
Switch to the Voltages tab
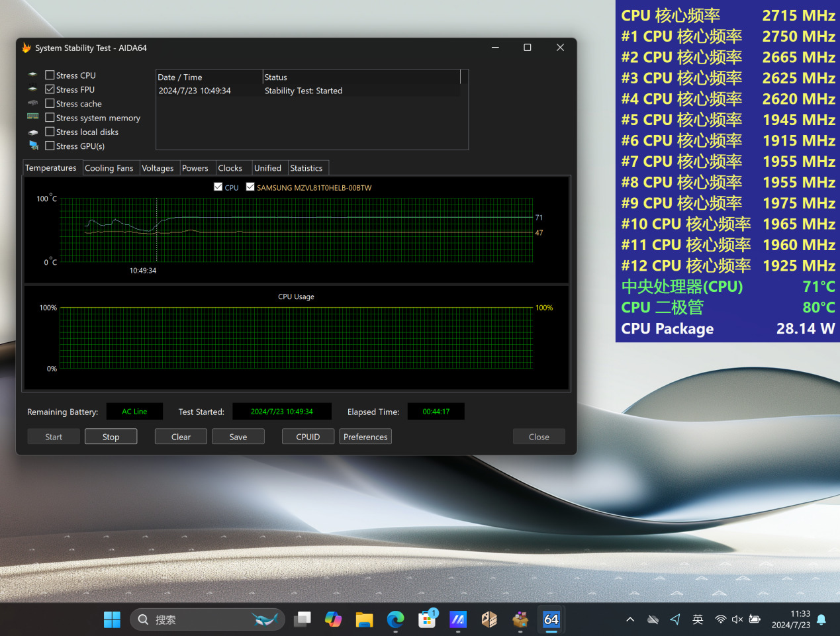pyautogui.click(x=158, y=167)
